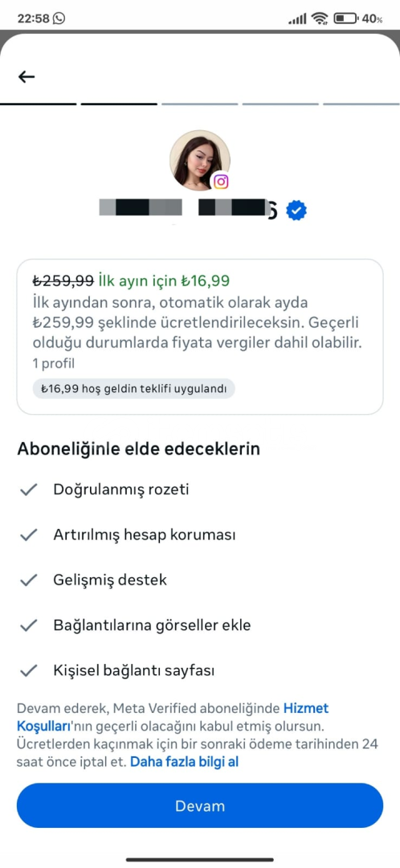
Task: Select the third progress step segment
Action: 200,104
